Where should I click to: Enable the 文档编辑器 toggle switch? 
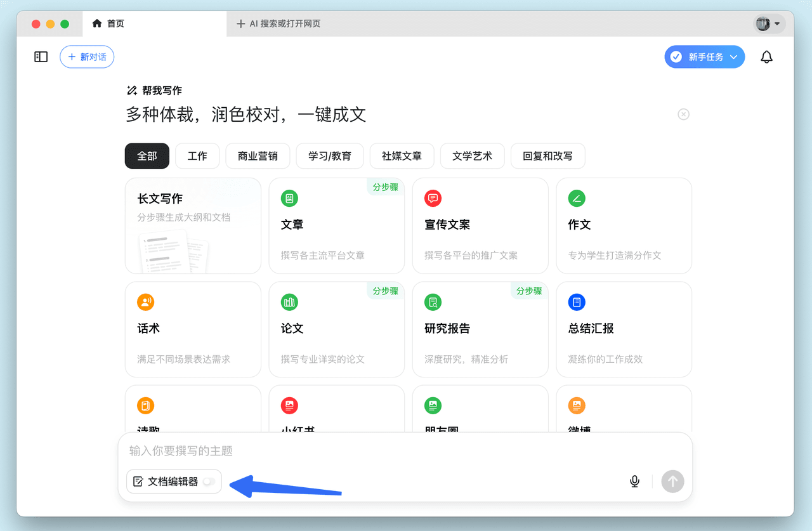(209, 482)
